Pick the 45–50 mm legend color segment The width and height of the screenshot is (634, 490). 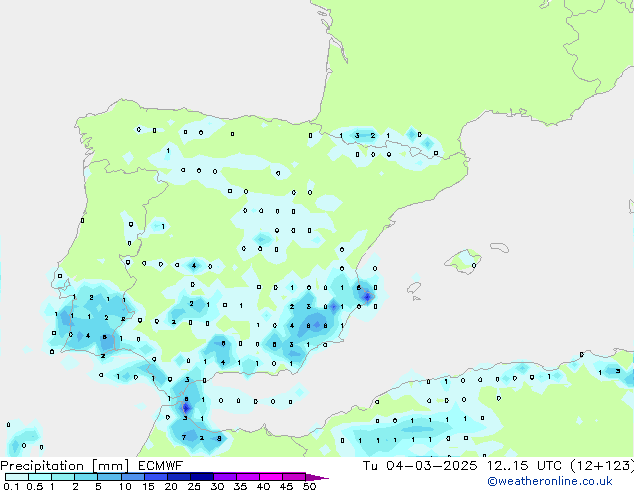(x=294, y=477)
